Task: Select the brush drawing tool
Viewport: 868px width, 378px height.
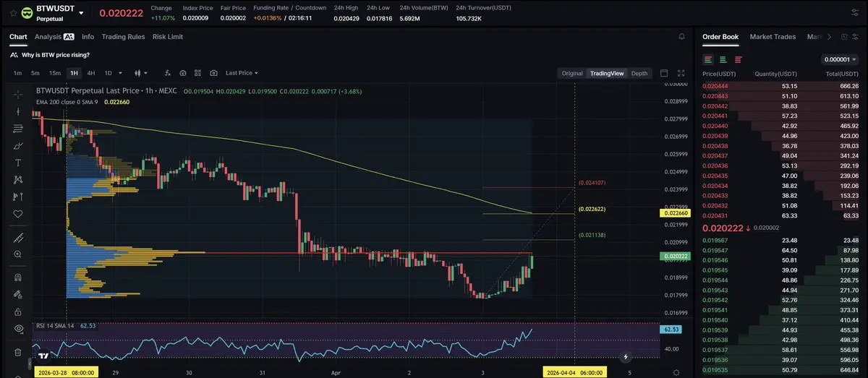Action: click(18, 145)
